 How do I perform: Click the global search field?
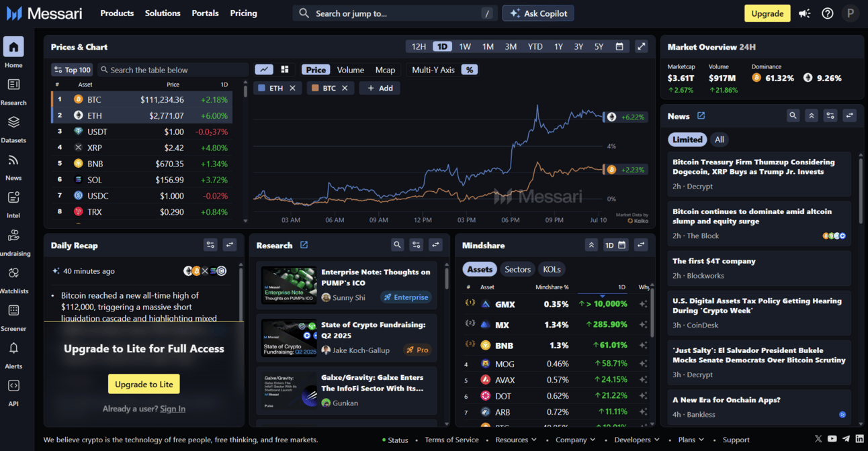tap(395, 13)
